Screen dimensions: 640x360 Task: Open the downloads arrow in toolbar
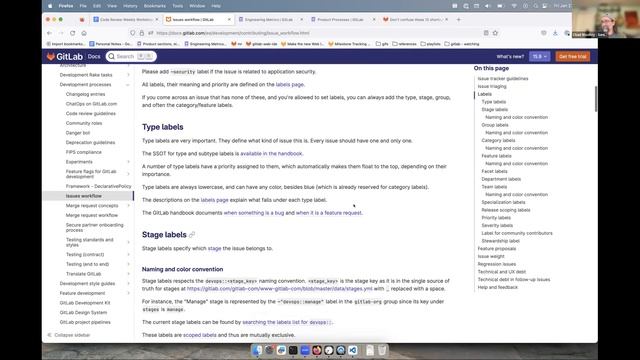[555, 33]
